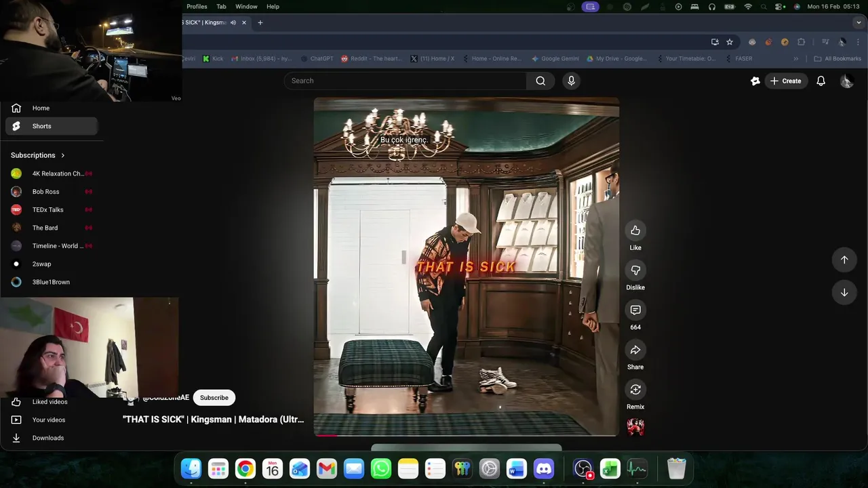The height and width of the screenshot is (488, 868).
Task: Like the Kingsman short video
Action: [635, 230]
